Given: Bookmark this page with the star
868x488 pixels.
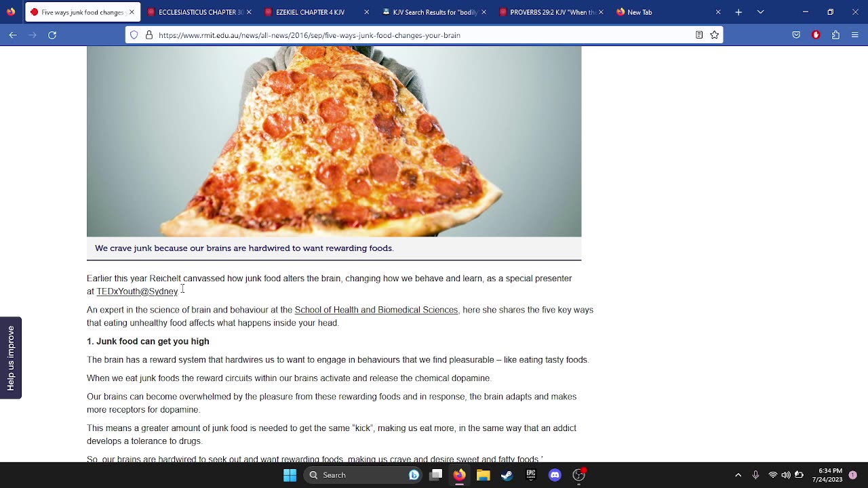Looking at the screenshot, I should click(714, 35).
